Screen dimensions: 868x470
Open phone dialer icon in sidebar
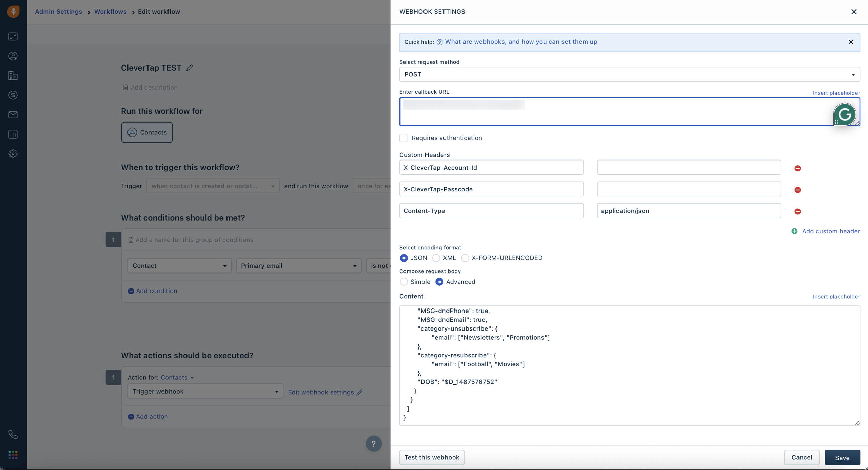(x=13, y=434)
